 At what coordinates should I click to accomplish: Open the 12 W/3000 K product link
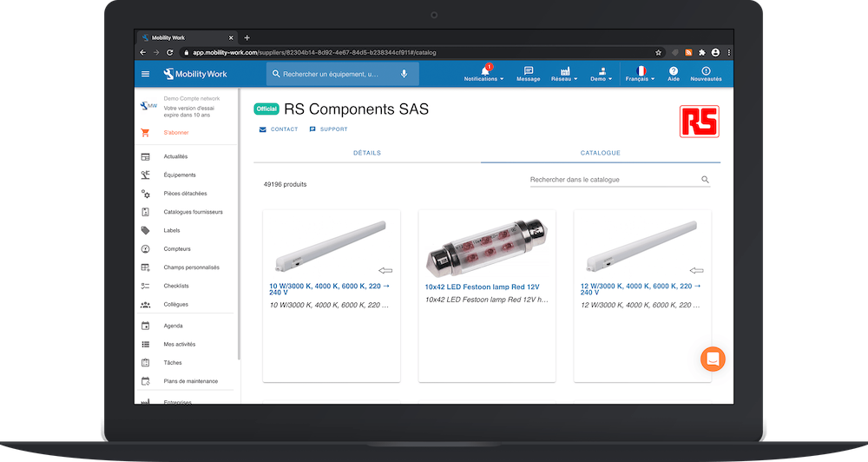pos(641,289)
